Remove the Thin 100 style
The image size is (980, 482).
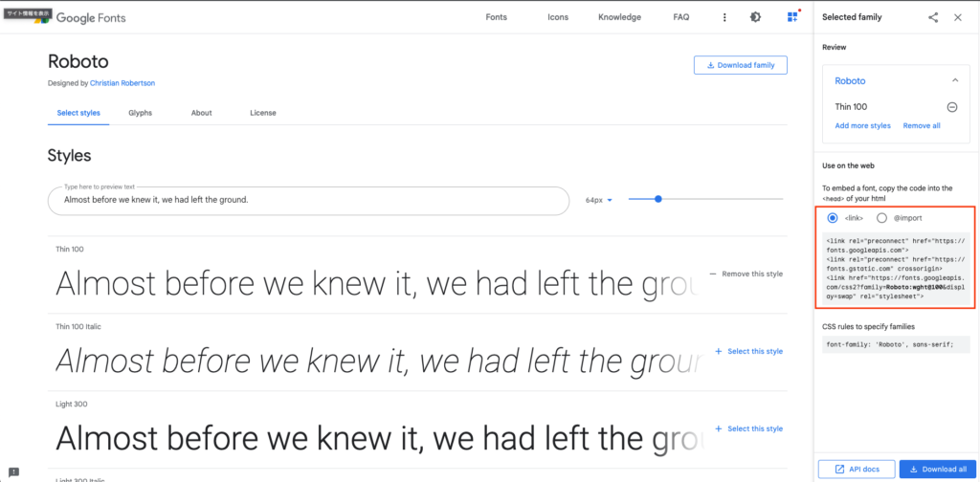point(746,274)
